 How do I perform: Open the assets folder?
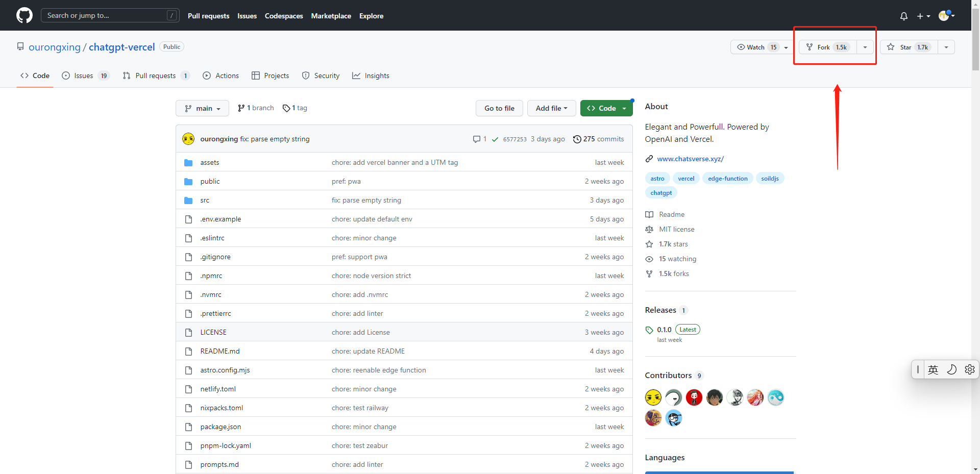[x=210, y=162]
